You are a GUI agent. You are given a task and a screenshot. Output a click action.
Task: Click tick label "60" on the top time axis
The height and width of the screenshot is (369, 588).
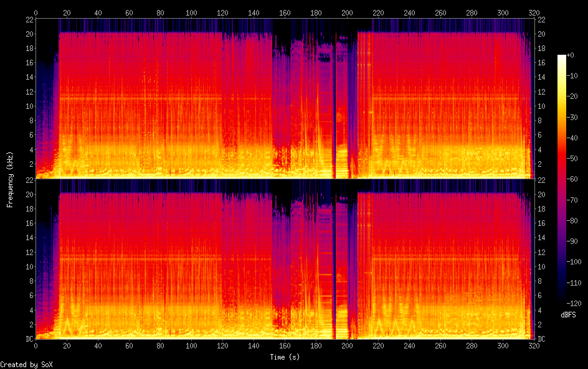[129, 12]
